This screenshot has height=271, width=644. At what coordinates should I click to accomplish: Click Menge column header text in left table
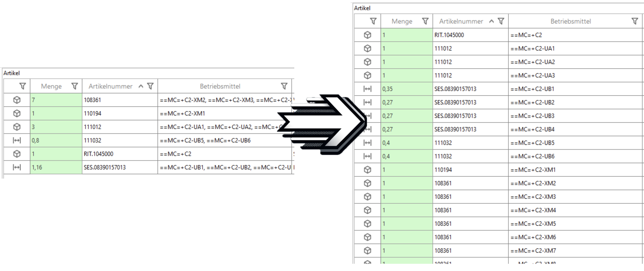pyautogui.click(x=51, y=86)
